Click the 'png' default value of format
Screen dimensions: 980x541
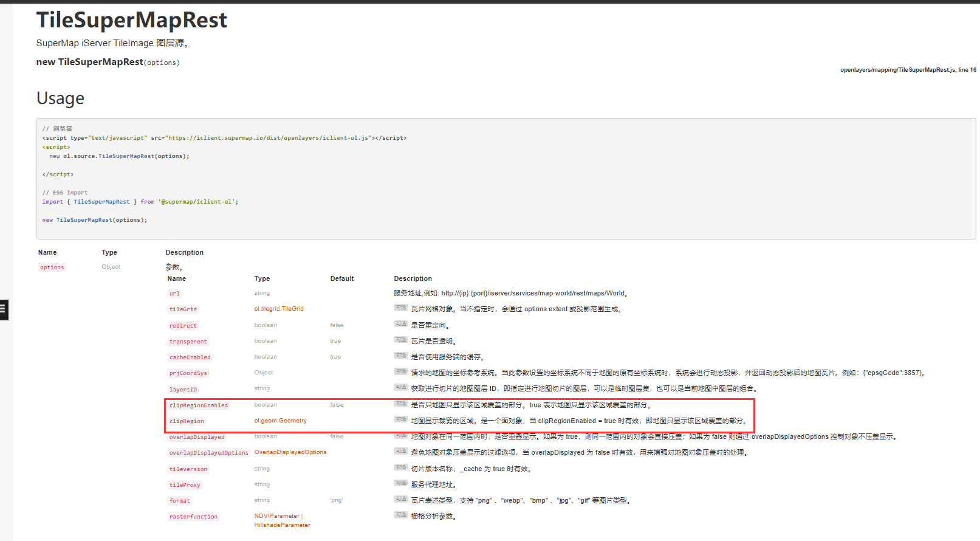point(337,500)
